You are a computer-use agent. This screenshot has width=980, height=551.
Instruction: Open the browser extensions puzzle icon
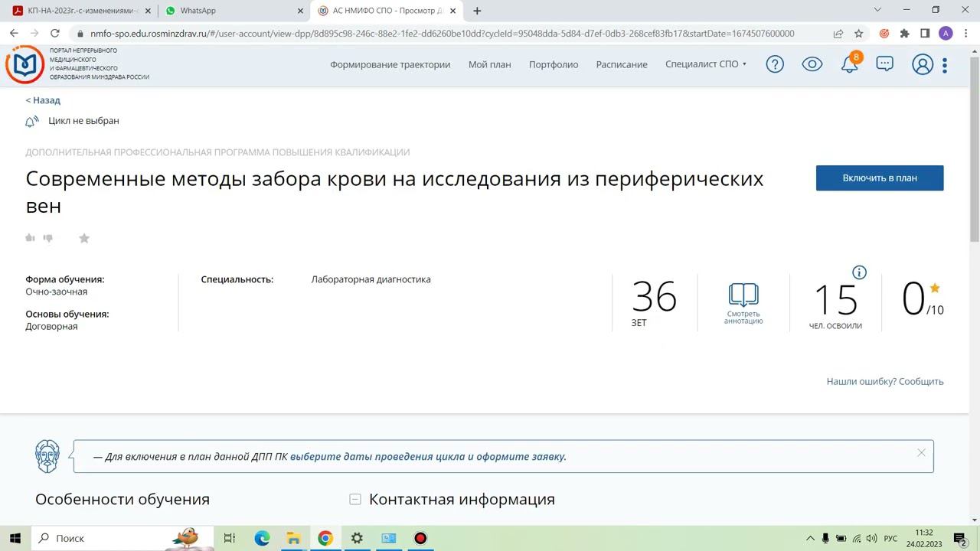click(x=905, y=34)
